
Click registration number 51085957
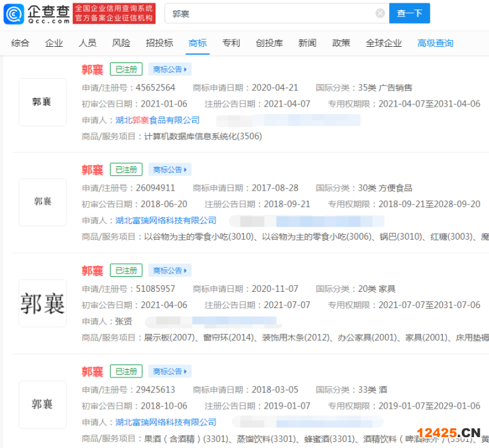click(156, 288)
